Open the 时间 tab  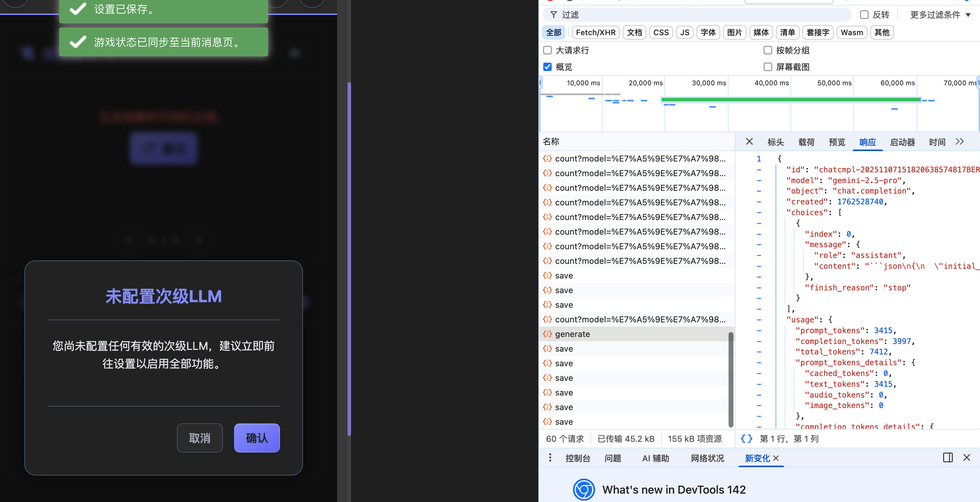937,142
